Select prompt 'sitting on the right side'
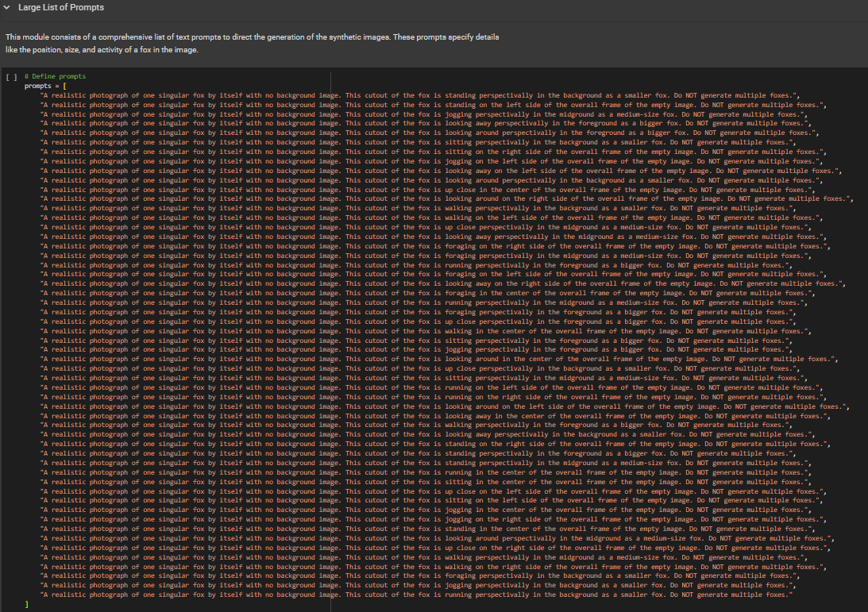Image resolution: width=868 pixels, height=612 pixels. [434, 152]
